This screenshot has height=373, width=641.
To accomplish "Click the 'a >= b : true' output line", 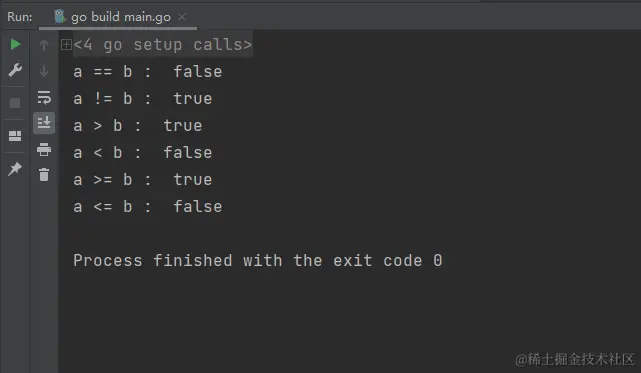I will coord(143,180).
